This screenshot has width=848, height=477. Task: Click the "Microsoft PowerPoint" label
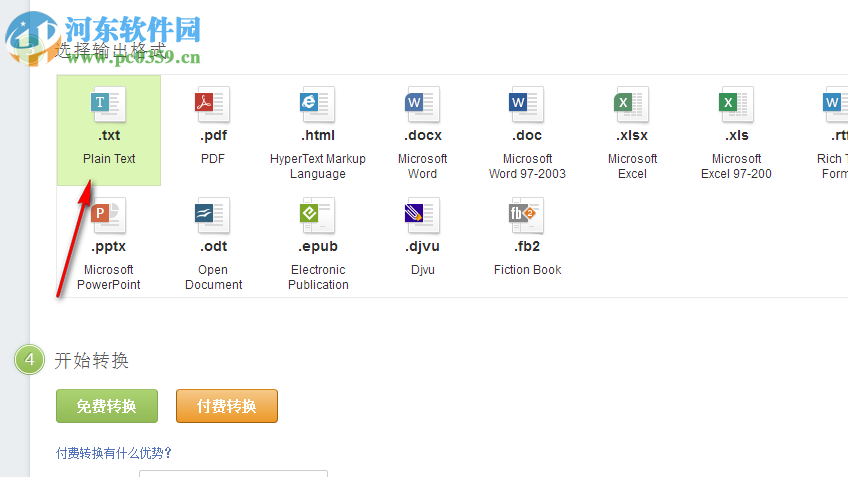[x=109, y=277]
